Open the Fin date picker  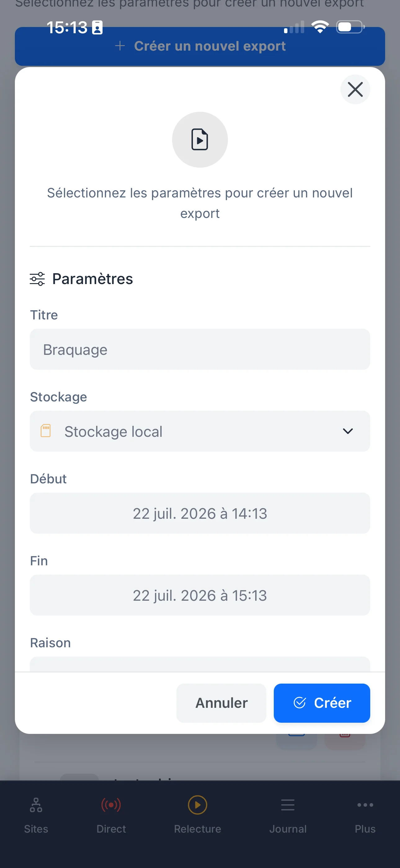(x=200, y=595)
